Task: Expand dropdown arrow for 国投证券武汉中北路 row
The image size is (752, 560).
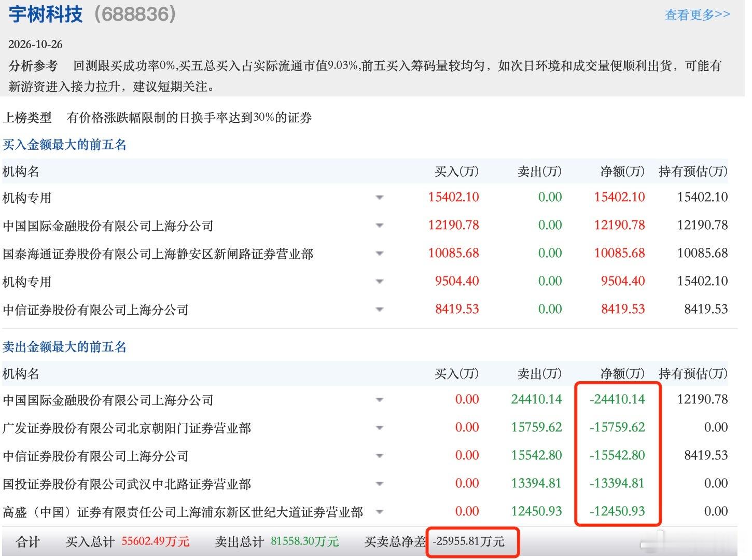Action: 380,484
